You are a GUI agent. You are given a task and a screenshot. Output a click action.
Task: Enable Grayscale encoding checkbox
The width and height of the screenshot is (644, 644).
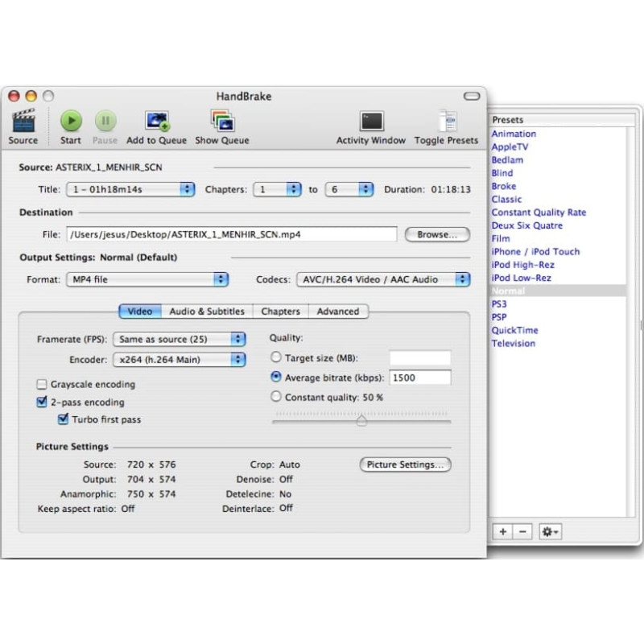(42, 385)
